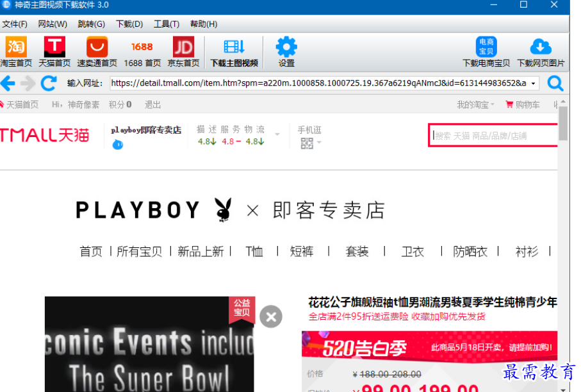Open the 防晒衣 category

pos(470,252)
